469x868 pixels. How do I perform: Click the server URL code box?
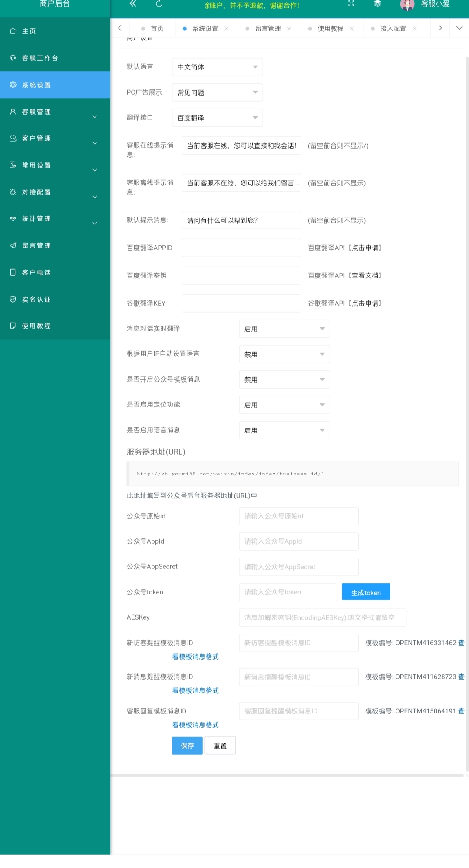[x=293, y=474]
